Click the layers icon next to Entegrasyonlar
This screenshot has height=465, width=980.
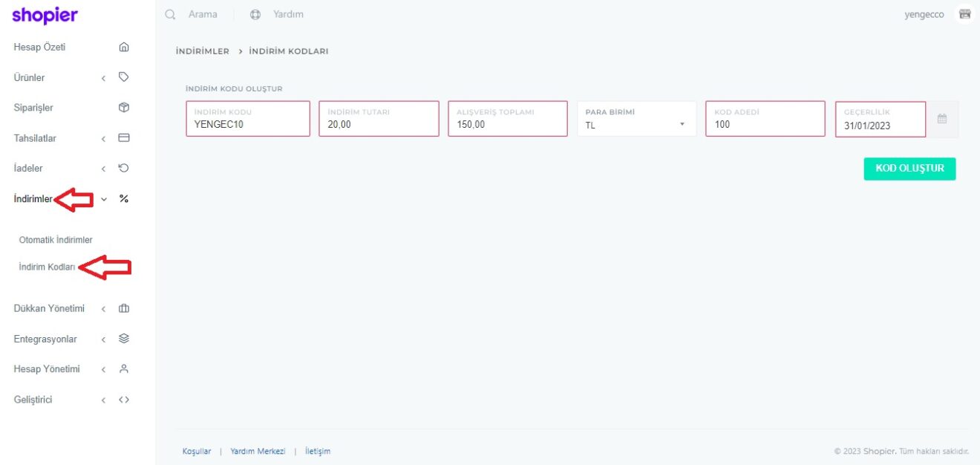(x=124, y=339)
